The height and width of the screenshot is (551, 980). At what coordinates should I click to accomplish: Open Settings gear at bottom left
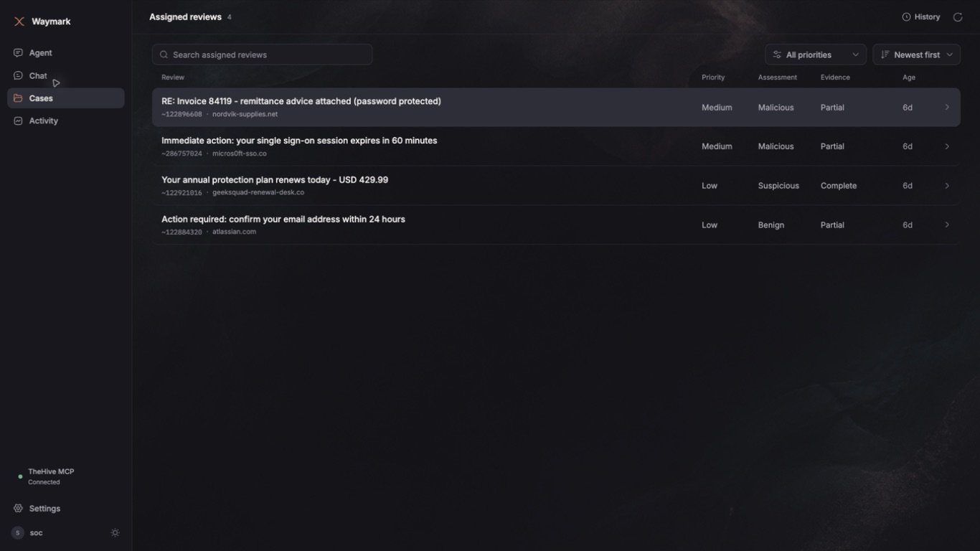[18, 509]
